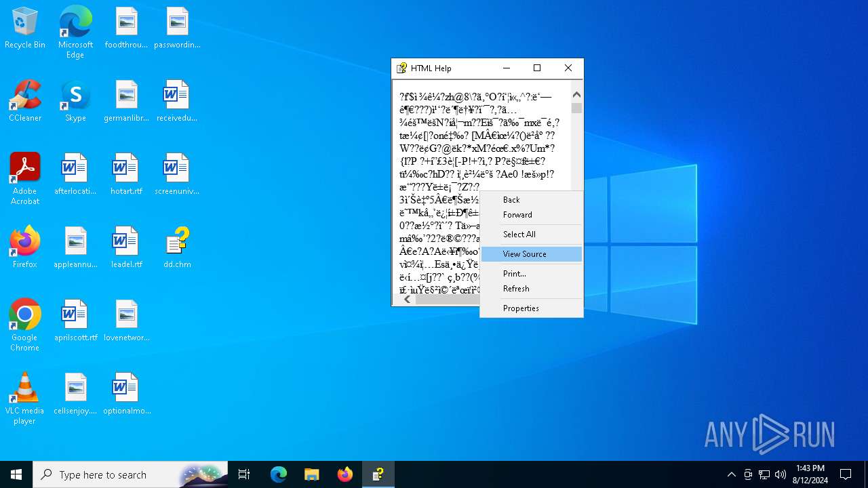Image resolution: width=868 pixels, height=488 pixels.
Task: Show hidden system tray icons
Action: pos(731,474)
